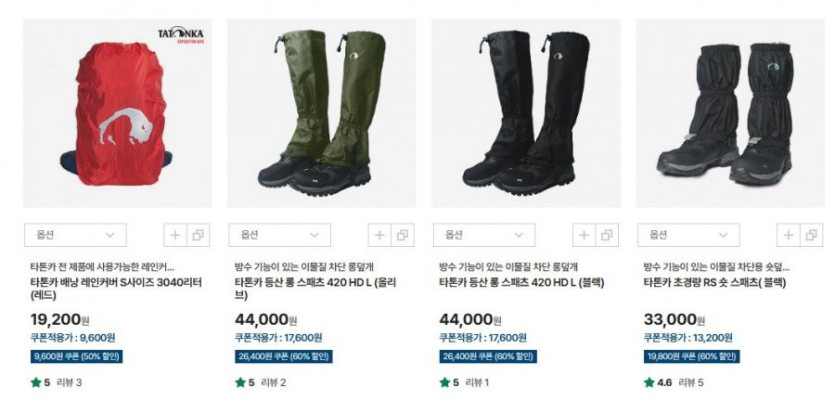Click 19,800원 쿠폰 (60% 할인) badge

[691, 356]
